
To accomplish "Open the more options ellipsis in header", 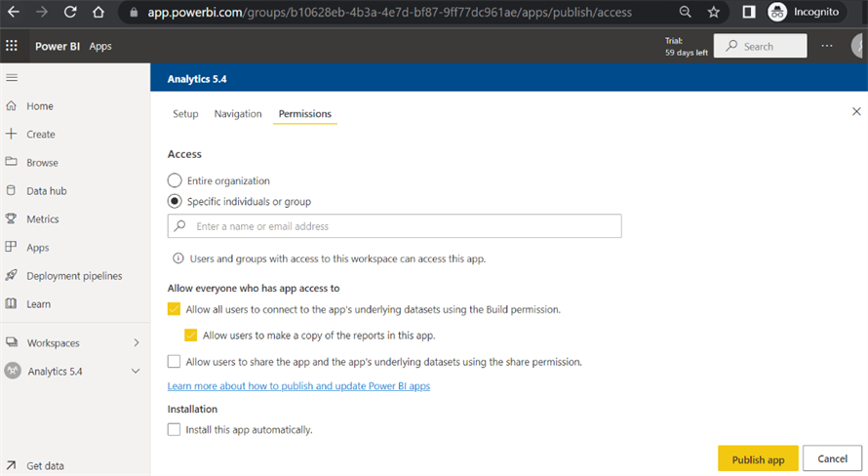I will tap(827, 46).
